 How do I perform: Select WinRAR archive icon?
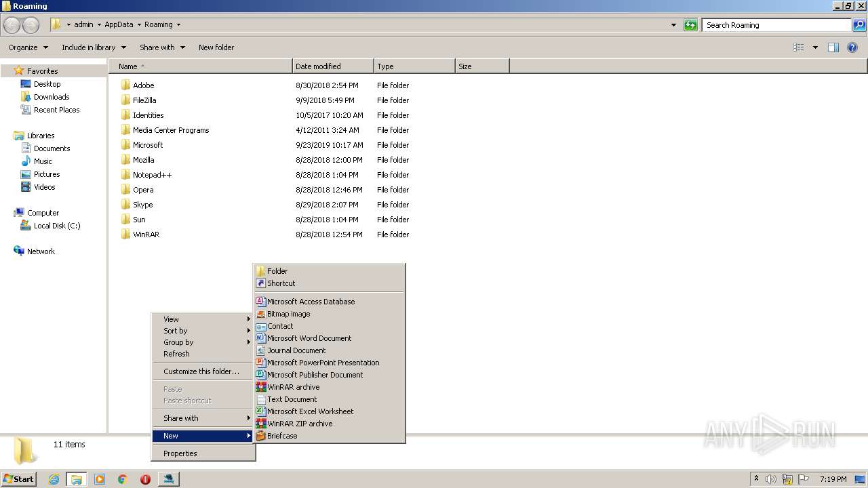tap(260, 387)
